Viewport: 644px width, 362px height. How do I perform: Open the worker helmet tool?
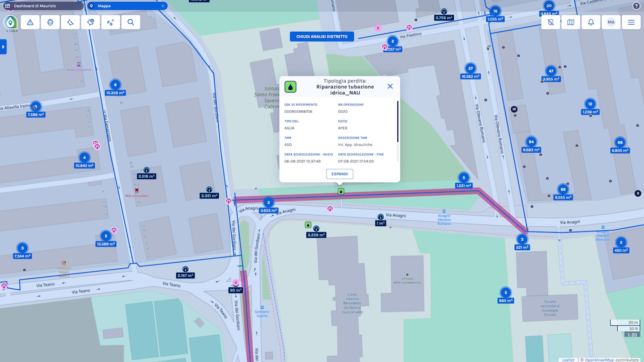tap(50, 22)
